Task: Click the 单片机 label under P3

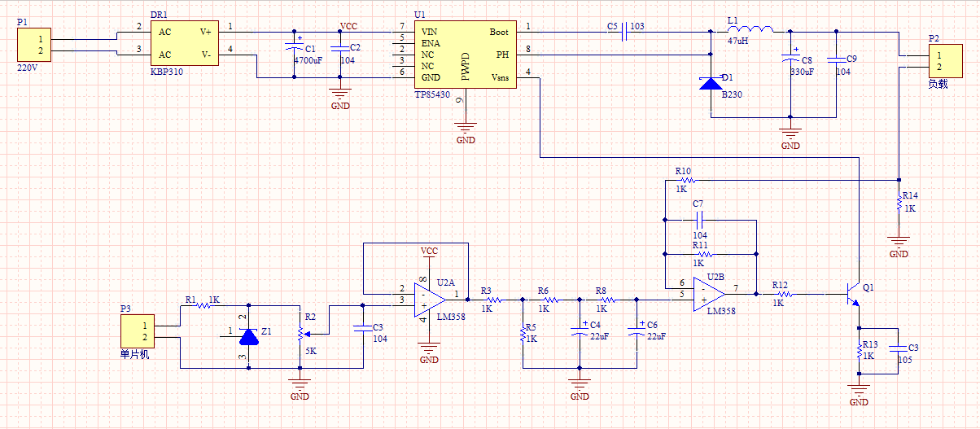Action: (x=135, y=357)
